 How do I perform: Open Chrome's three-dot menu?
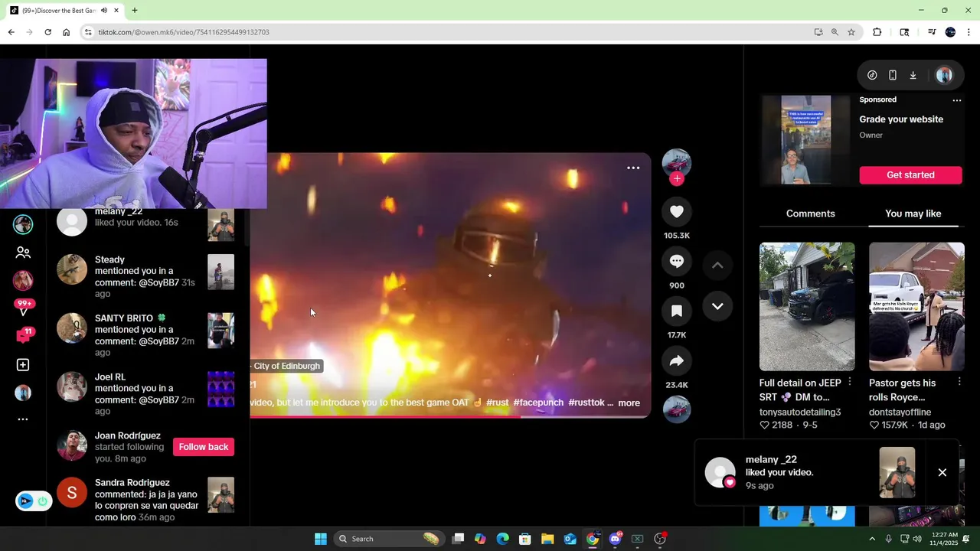(969, 32)
